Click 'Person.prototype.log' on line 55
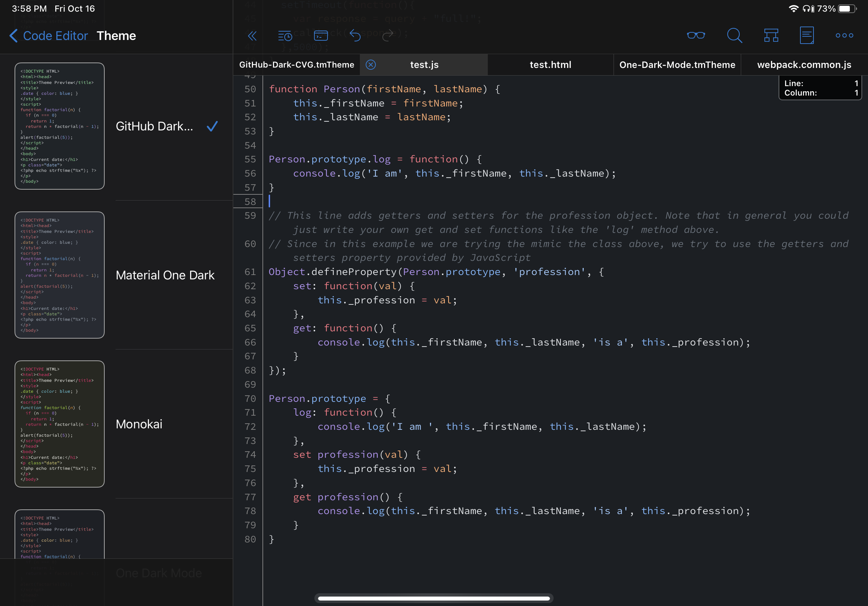 point(330,159)
